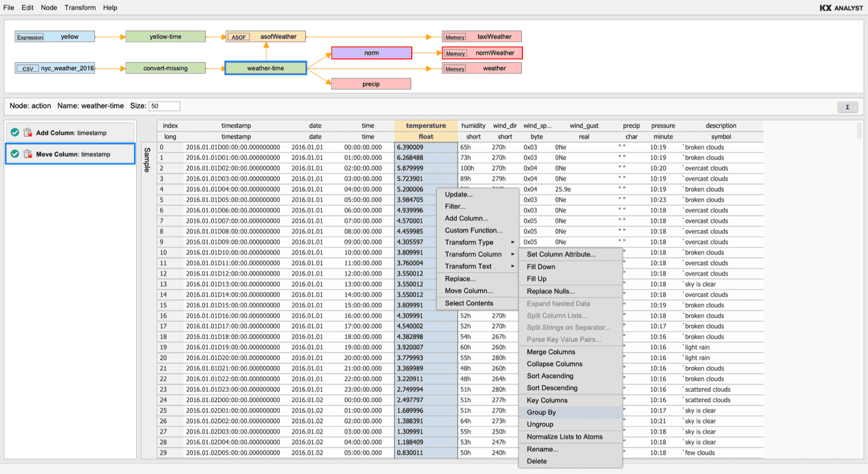
Task: Delete the Add Column timestamp action
Action: coord(28,132)
